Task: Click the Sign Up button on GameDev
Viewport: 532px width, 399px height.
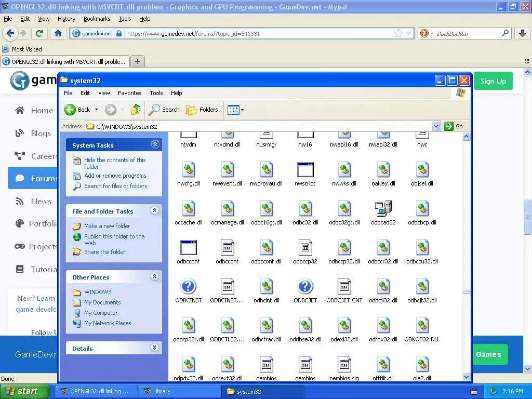Action: click(493, 81)
